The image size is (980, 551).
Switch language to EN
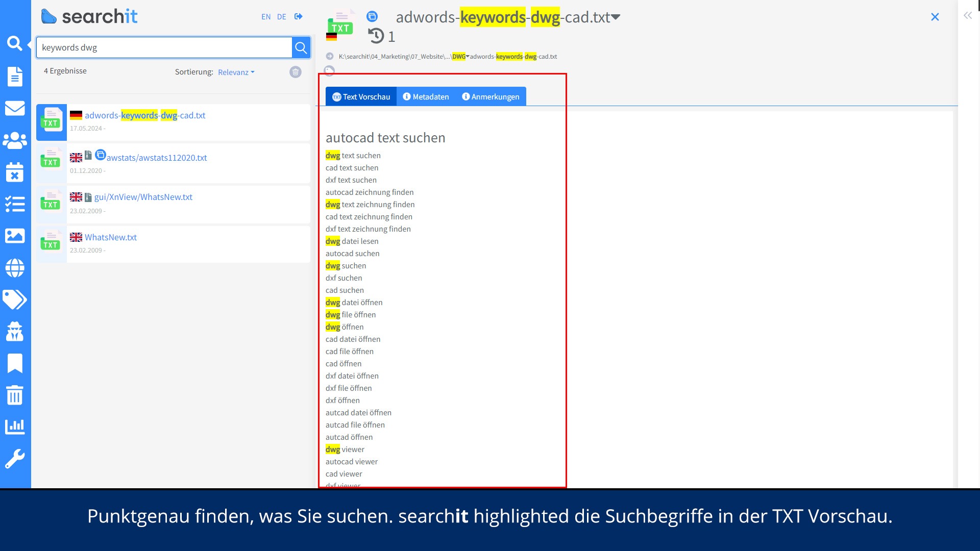click(266, 17)
